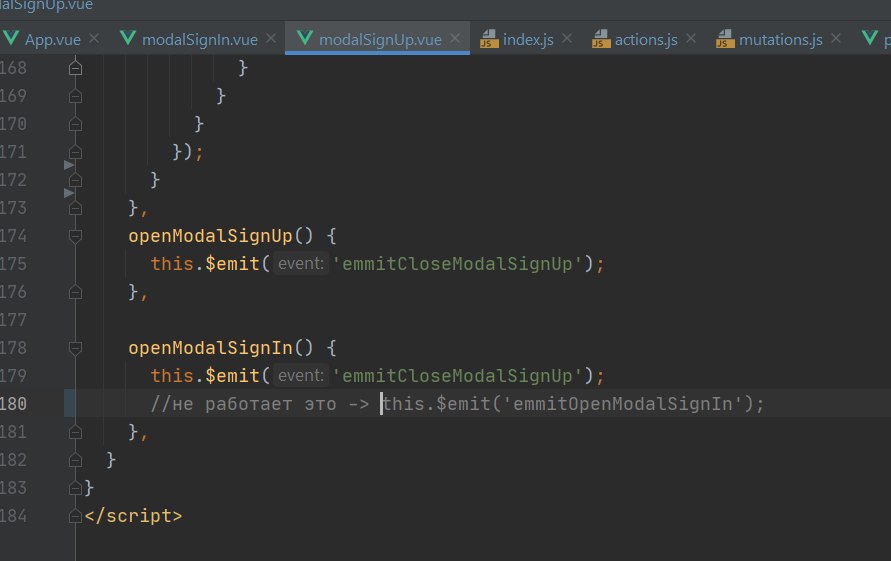Click fold end marker at line 183
Image resolution: width=891 pixels, height=561 pixels.
(75, 488)
